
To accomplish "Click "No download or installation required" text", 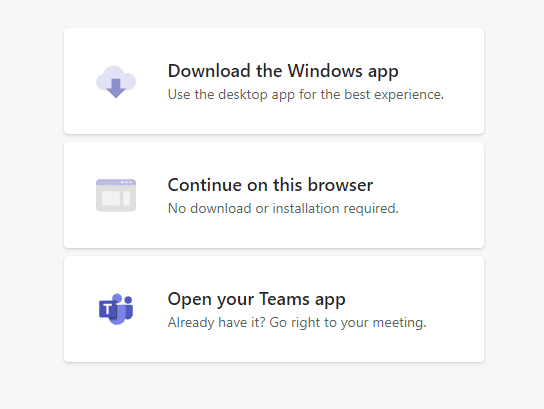I will tap(283, 208).
